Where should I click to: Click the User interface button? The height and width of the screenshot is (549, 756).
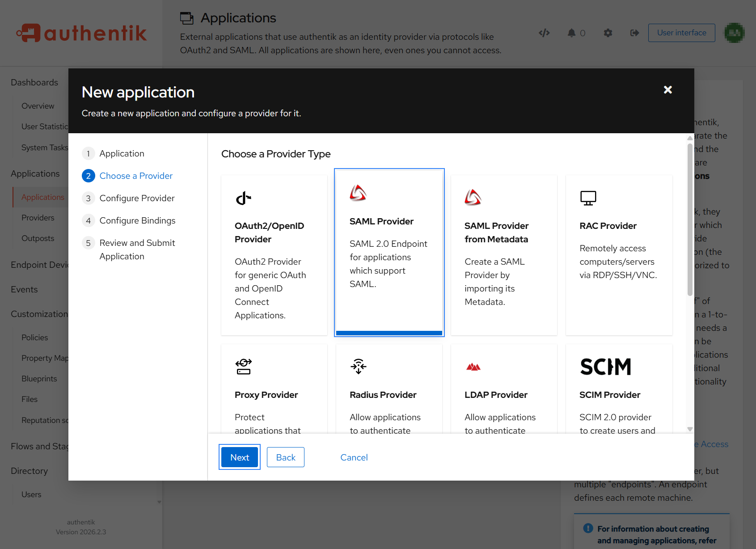681,33
